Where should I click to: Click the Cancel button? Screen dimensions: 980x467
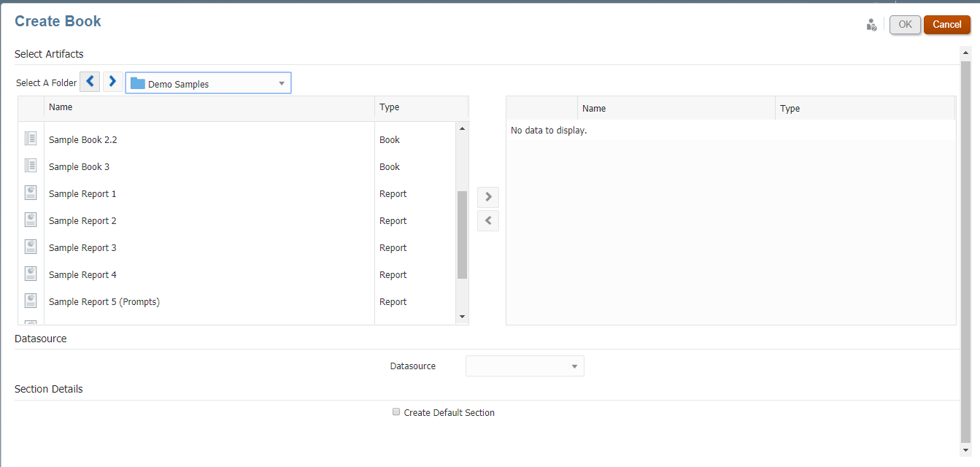pyautogui.click(x=946, y=25)
